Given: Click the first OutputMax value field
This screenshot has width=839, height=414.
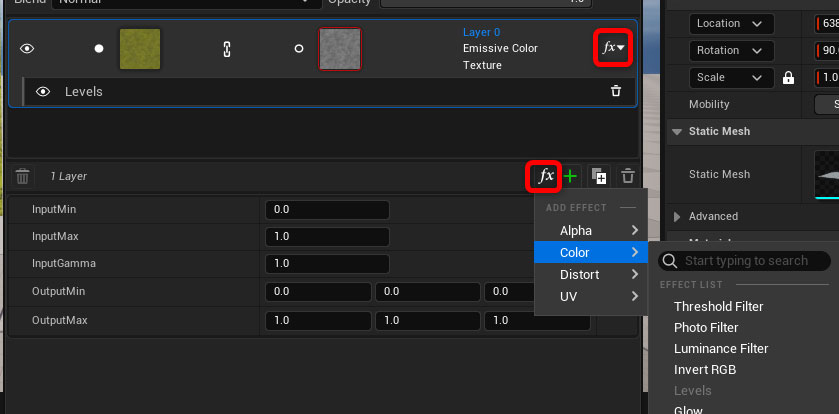Looking at the screenshot, I should click(318, 320).
